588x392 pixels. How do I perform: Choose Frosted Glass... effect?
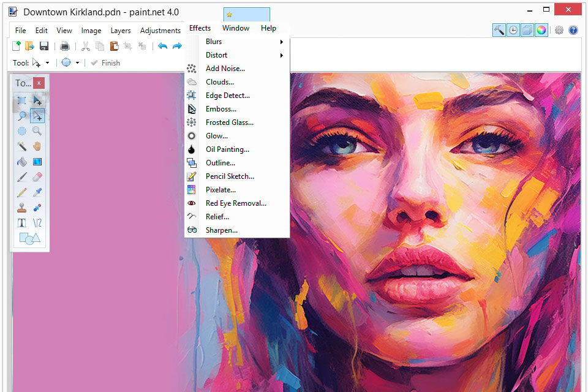tap(238, 123)
